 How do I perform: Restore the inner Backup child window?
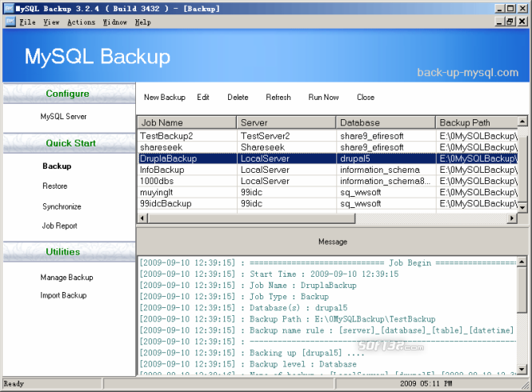[510, 22]
